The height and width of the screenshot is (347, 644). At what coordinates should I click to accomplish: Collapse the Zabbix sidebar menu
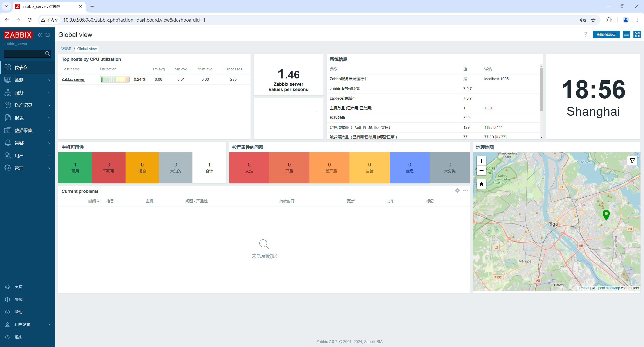[x=40, y=35]
